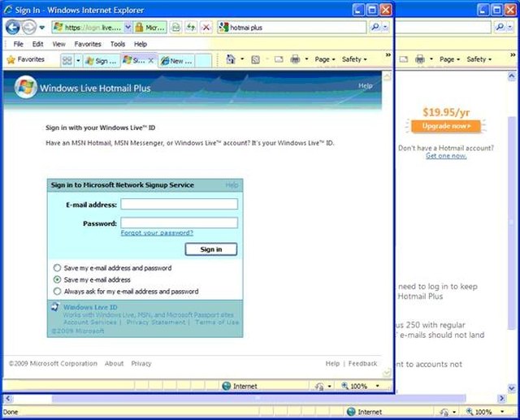Open the Favorites menu
This screenshot has height=420, width=520.
88,44
